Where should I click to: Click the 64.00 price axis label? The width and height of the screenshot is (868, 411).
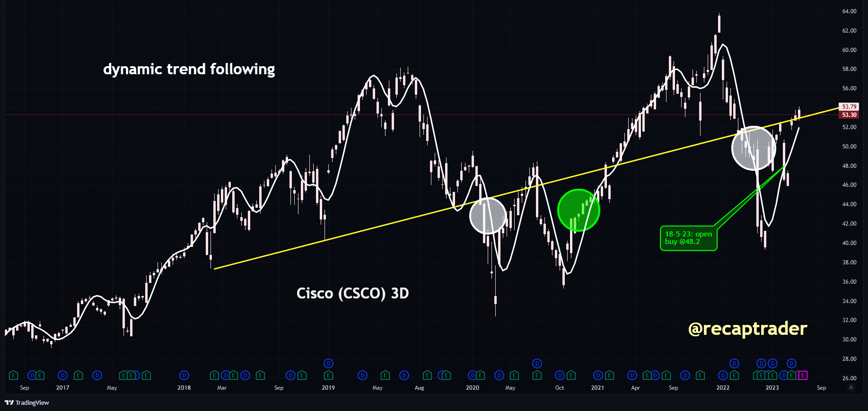[x=849, y=11]
